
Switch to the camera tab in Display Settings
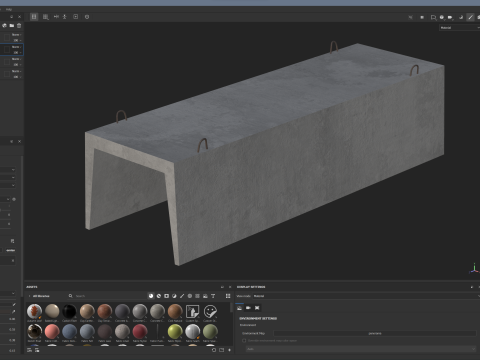click(248, 308)
